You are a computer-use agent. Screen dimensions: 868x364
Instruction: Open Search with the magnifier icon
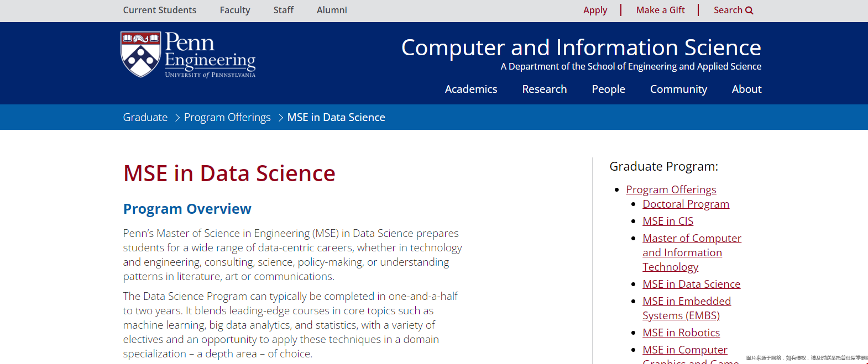tap(733, 10)
